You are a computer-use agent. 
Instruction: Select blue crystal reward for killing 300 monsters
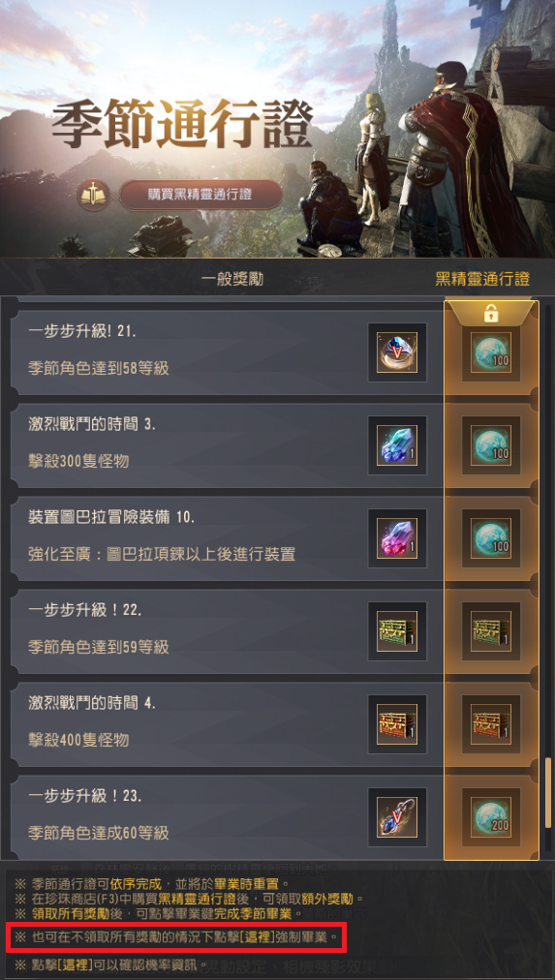[397, 445]
